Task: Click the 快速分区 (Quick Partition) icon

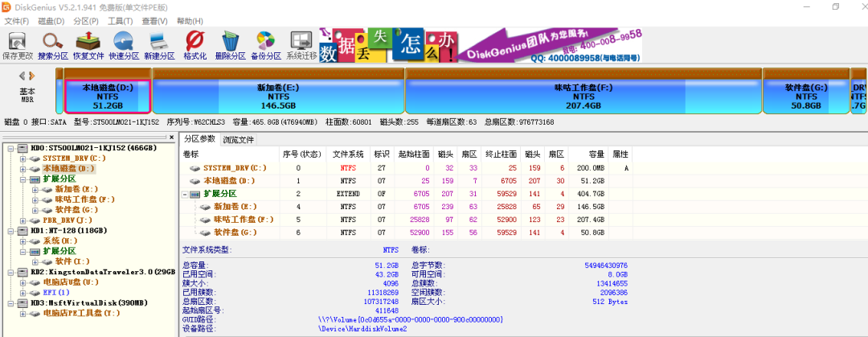Action: tap(124, 42)
